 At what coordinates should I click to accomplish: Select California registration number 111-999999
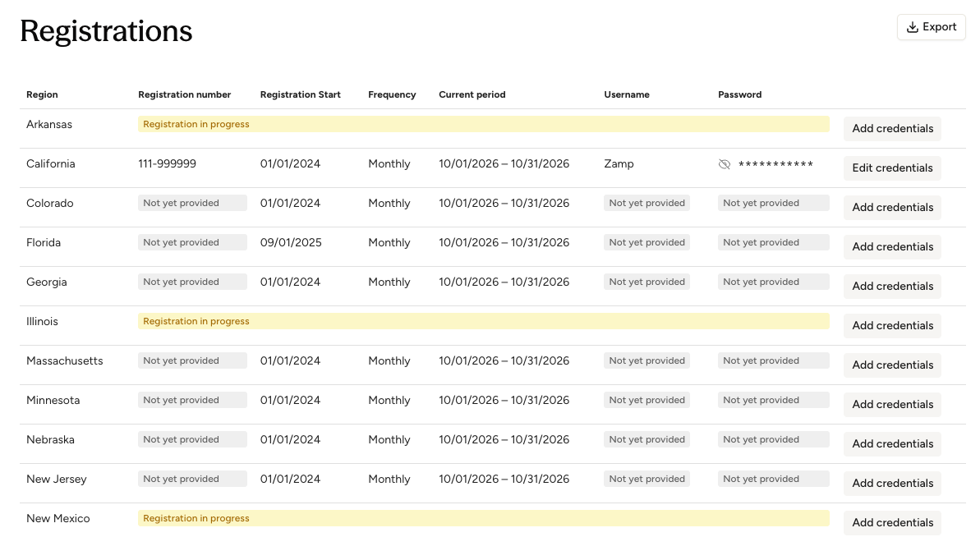(167, 163)
